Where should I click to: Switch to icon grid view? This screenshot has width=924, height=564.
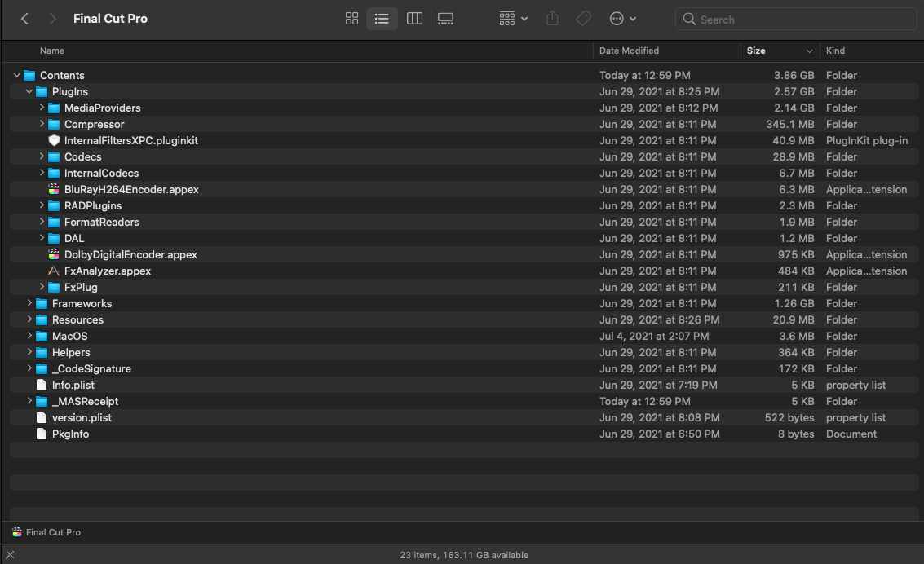[351, 19]
